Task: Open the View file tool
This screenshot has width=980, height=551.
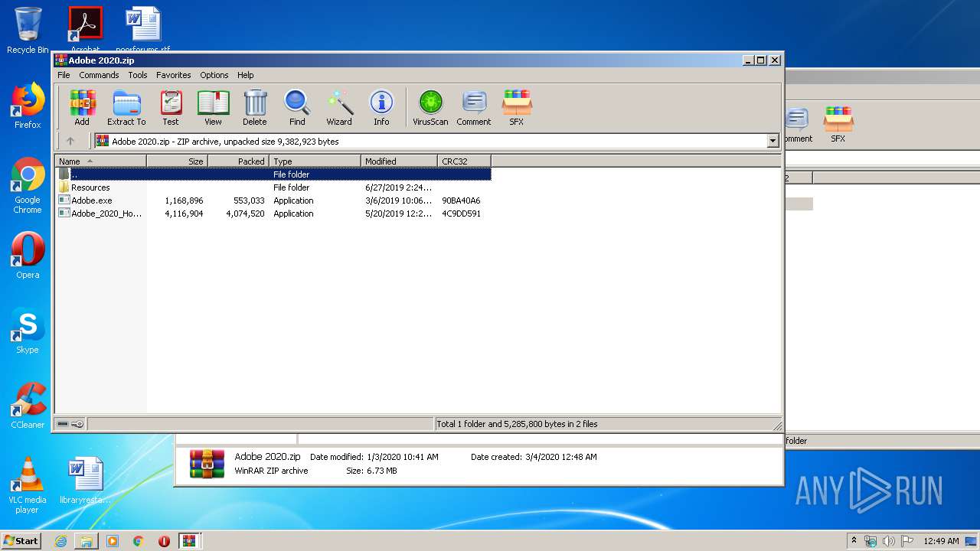Action: point(213,108)
